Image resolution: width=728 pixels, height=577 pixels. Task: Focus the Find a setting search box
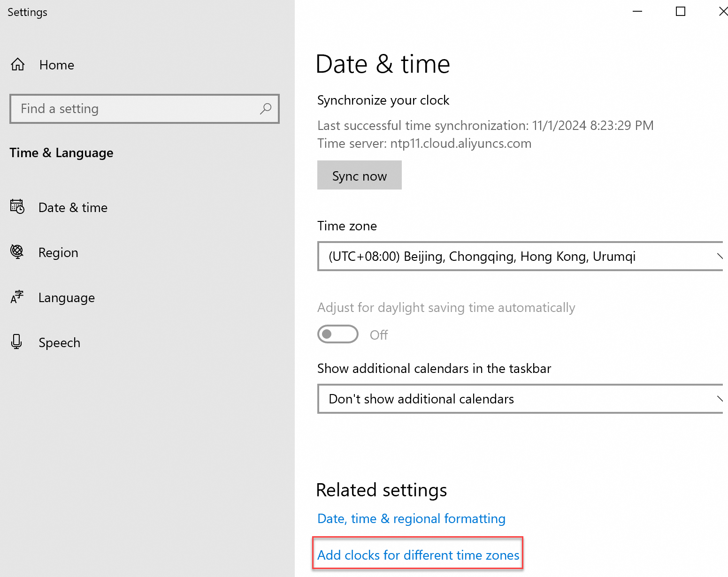pyautogui.click(x=145, y=109)
